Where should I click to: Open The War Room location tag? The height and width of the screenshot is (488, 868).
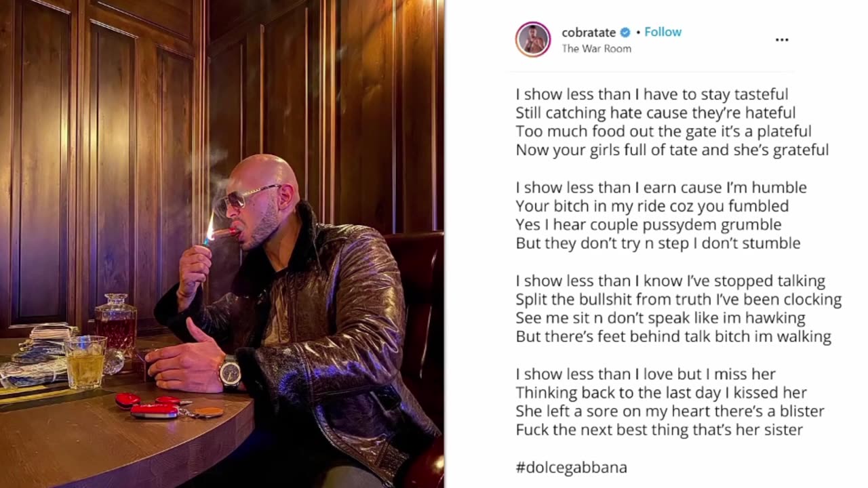point(596,49)
